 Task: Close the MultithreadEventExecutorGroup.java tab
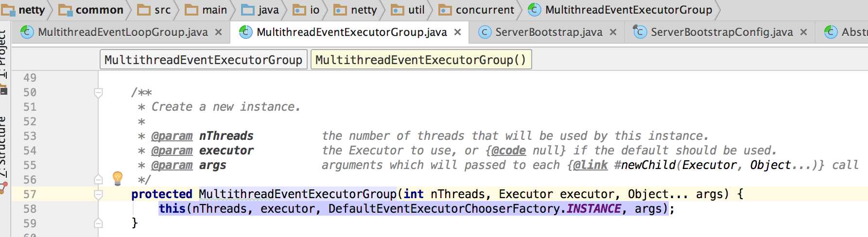click(x=457, y=32)
